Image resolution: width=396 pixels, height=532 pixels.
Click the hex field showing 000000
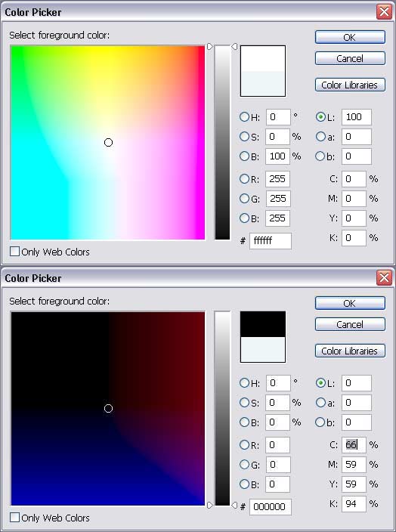[x=271, y=507]
